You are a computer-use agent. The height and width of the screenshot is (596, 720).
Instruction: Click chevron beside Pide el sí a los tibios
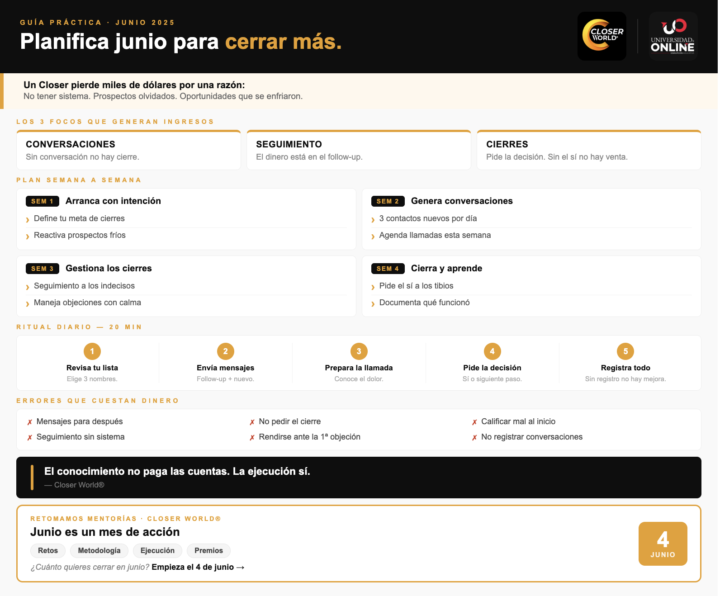(x=373, y=287)
